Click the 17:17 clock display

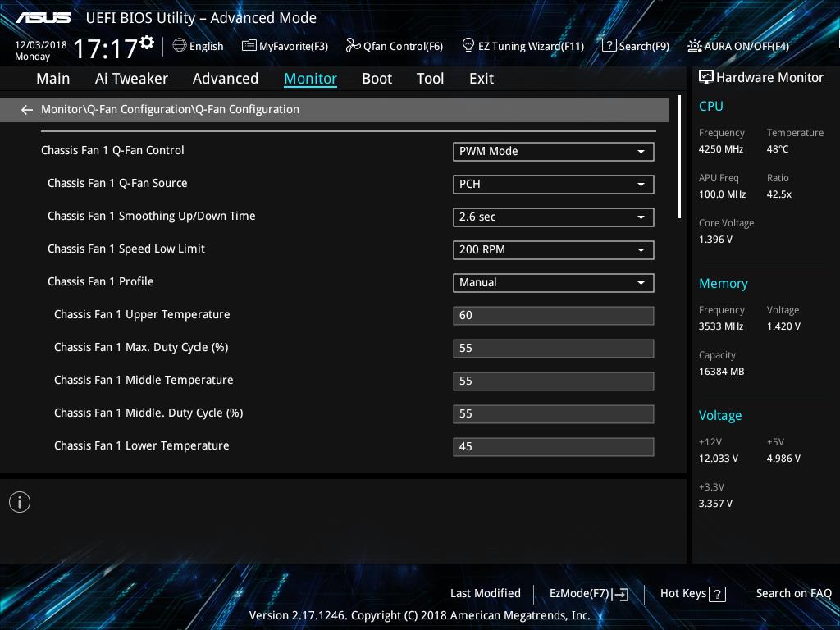point(106,48)
